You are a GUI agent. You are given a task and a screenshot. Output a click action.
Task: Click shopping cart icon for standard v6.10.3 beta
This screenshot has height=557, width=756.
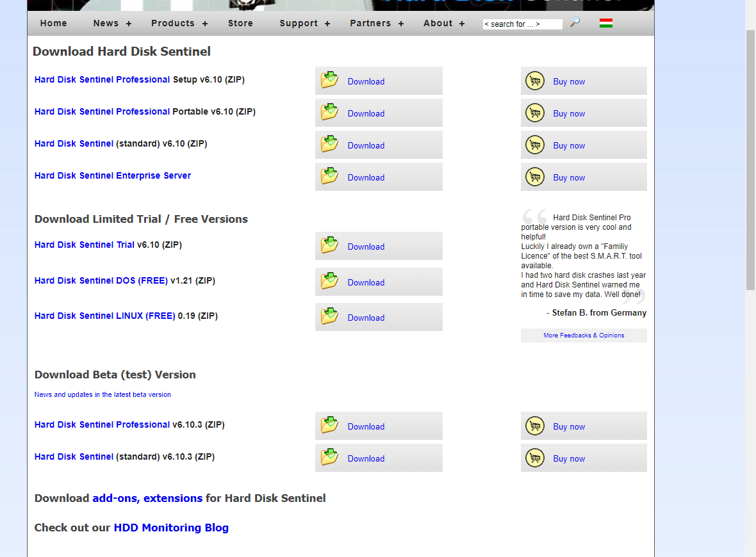click(x=535, y=458)
